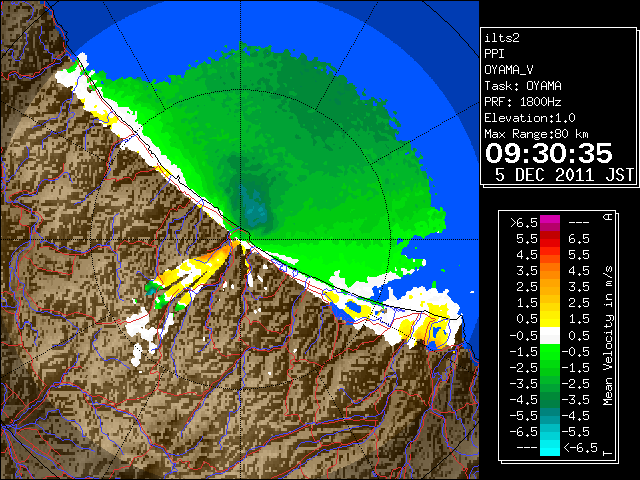Click the radar site at range-ring center
The image size is (640, 480).
[x=240, y=239]
